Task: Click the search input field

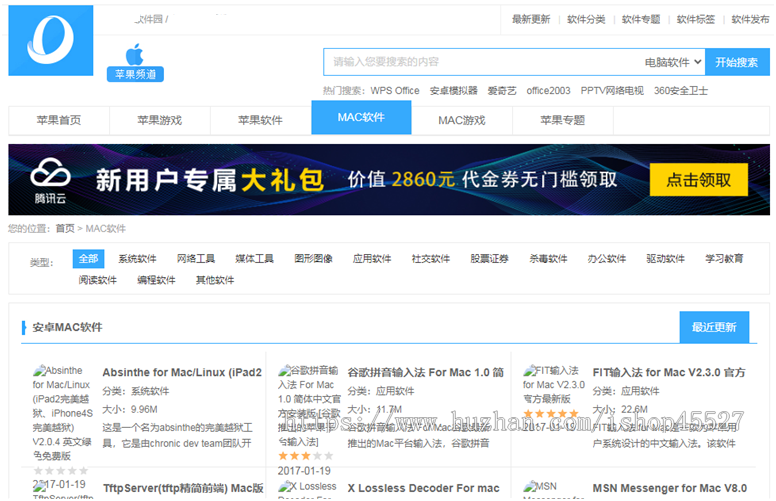Action: tap(483, 62)
